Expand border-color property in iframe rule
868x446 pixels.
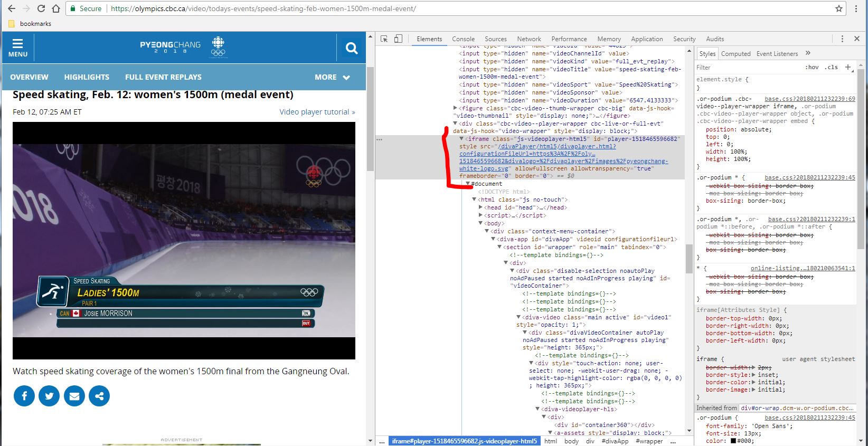(x=753, y=382)
